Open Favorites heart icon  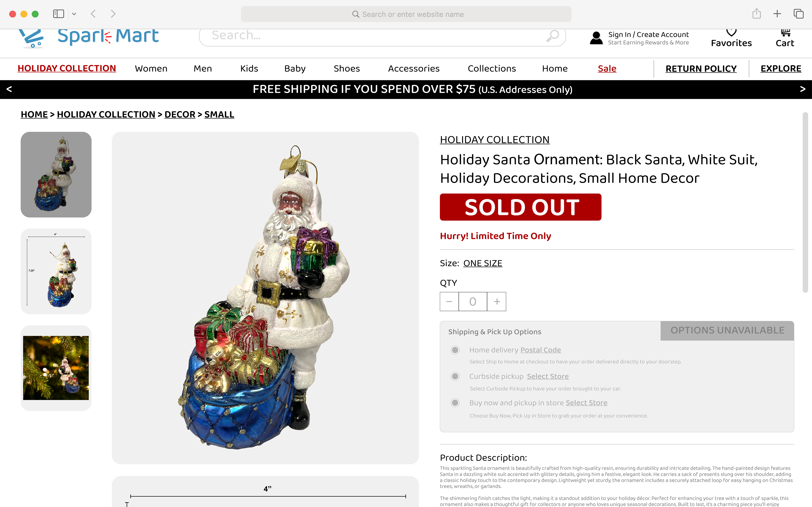tap(731, 33)
